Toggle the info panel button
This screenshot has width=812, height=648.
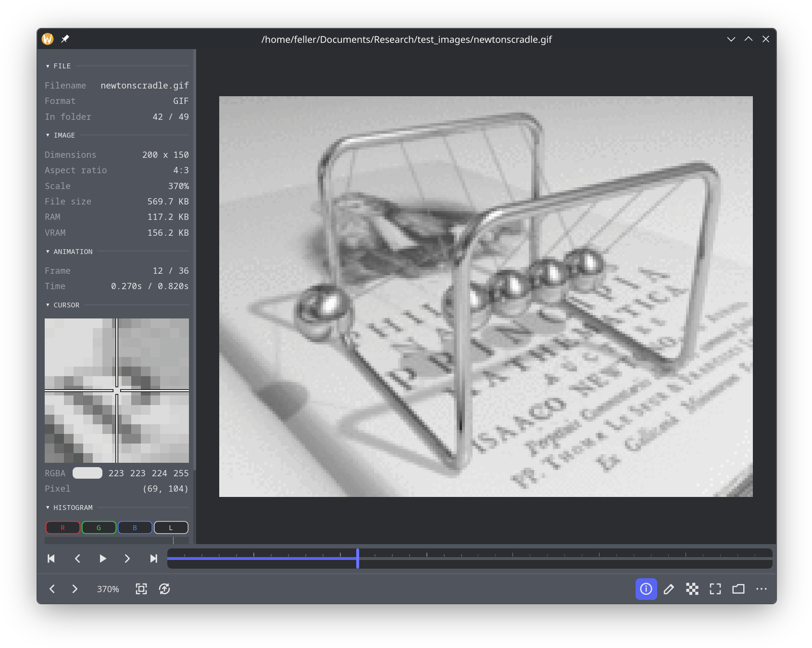tap(646, 589)
